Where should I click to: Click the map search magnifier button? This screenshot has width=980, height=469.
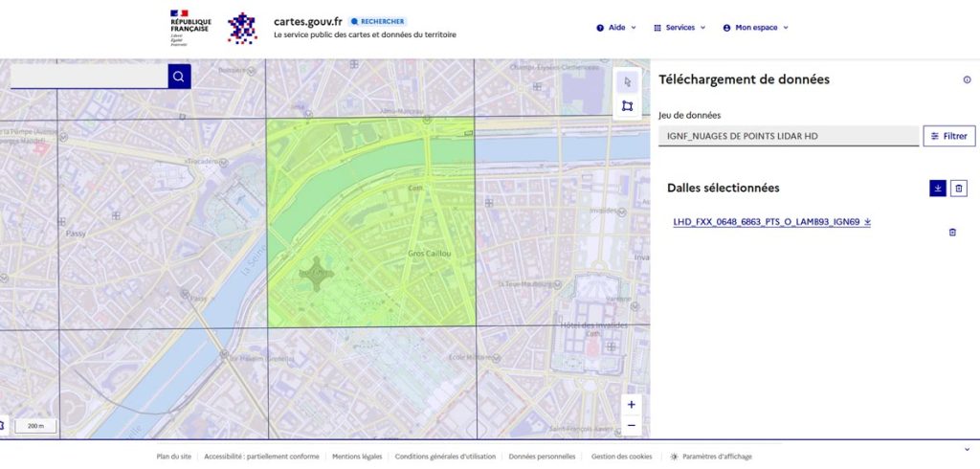(x=179, y=77)
